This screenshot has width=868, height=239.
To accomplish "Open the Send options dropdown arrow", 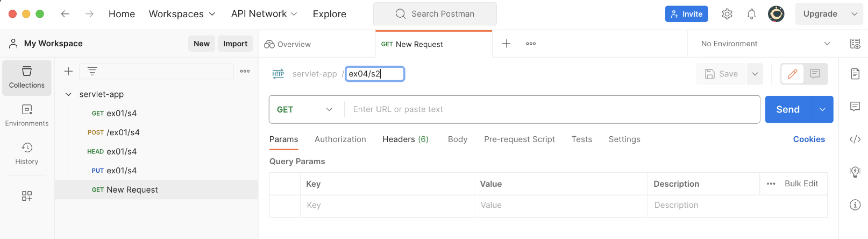I will (822, 109).
